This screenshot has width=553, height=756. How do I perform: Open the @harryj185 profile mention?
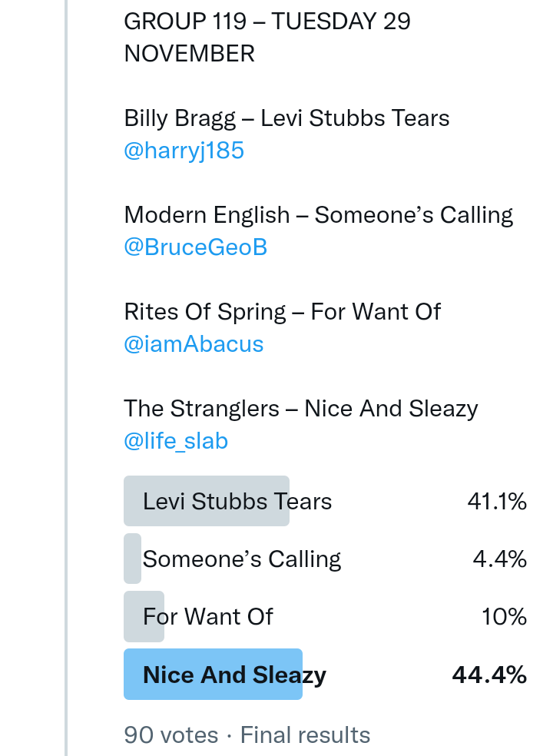coord(184,151)
